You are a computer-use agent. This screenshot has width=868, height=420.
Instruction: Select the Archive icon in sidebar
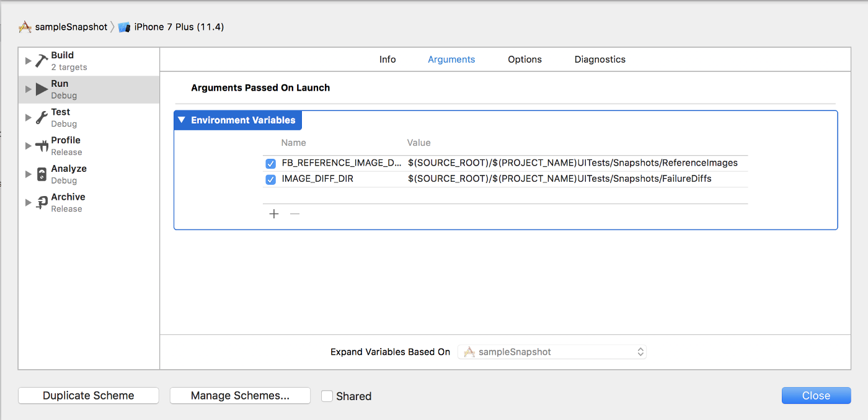coord(42,203)
